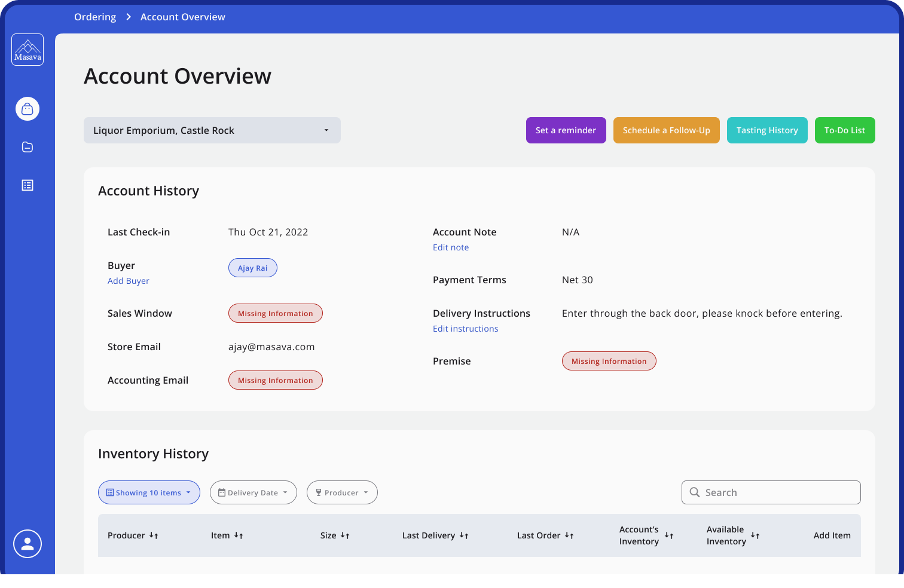
Task: Sort by Producer column arrows
Action: click(154, 535)
